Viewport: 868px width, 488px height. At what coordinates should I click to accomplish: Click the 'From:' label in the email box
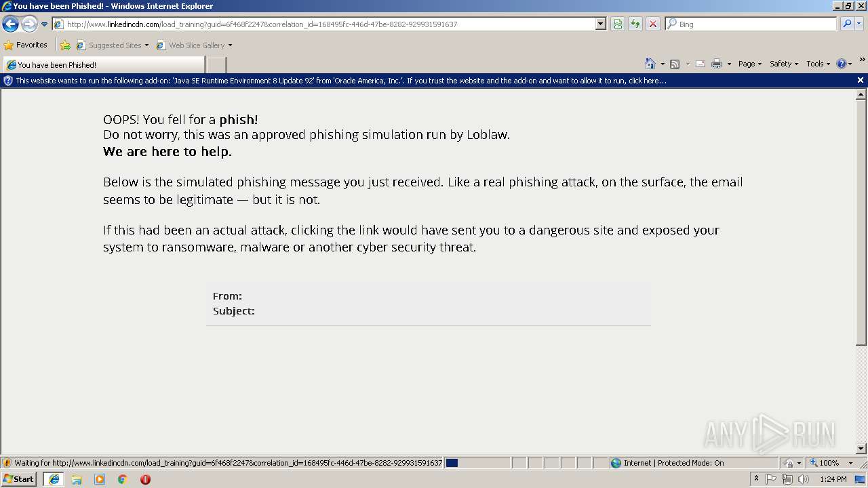pyautogui.click(x=227, y=296)
